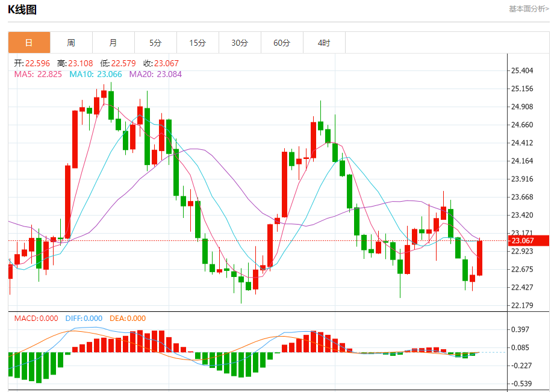Open the 5分 timeframe tab

point(155,43)
